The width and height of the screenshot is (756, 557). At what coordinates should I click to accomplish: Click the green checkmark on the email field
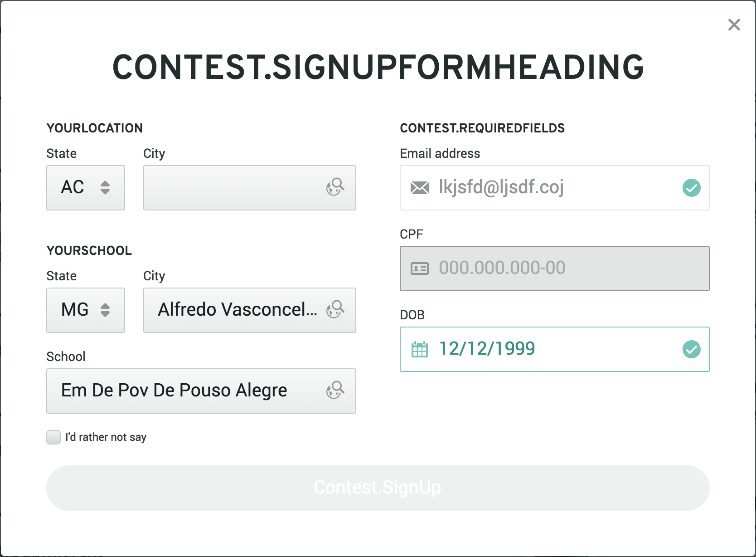(x=692, y=188)
